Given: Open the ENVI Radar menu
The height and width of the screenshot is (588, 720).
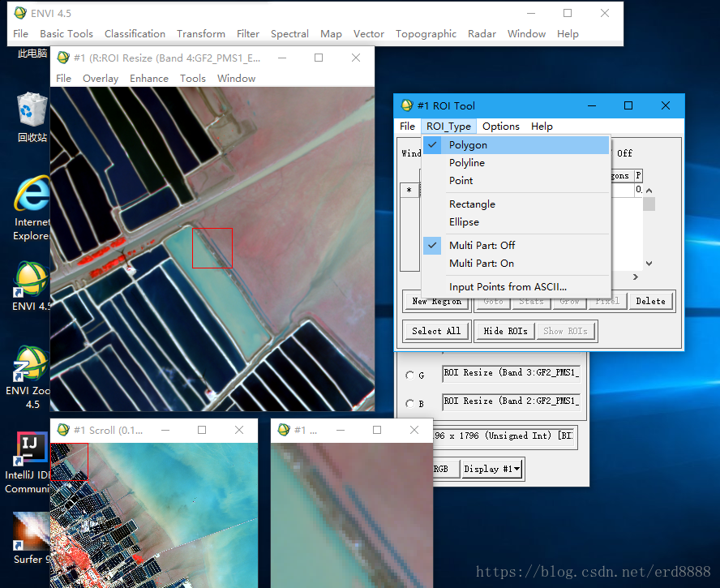Looking at the screenshot, I should tap(482, 34).
